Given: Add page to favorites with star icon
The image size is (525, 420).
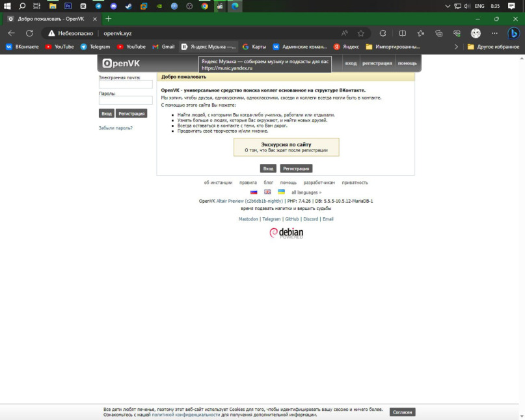Looking at the screenshot, I should 360,33.
